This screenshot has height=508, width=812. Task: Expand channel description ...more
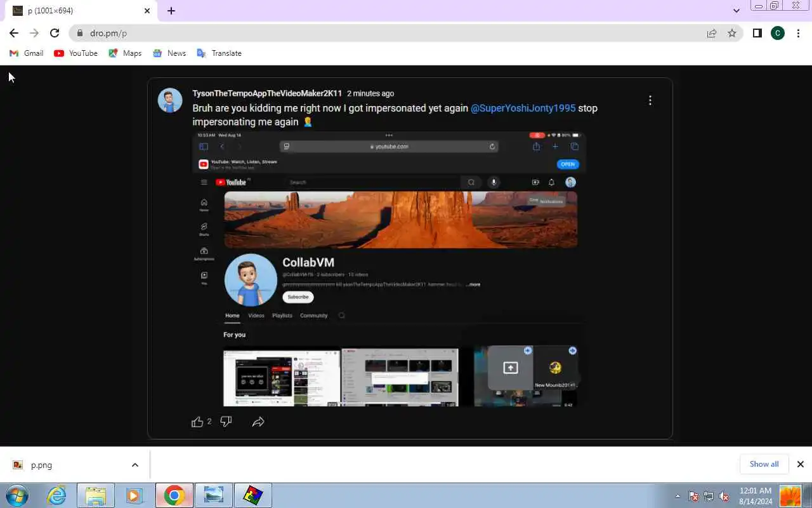point(473,284)
